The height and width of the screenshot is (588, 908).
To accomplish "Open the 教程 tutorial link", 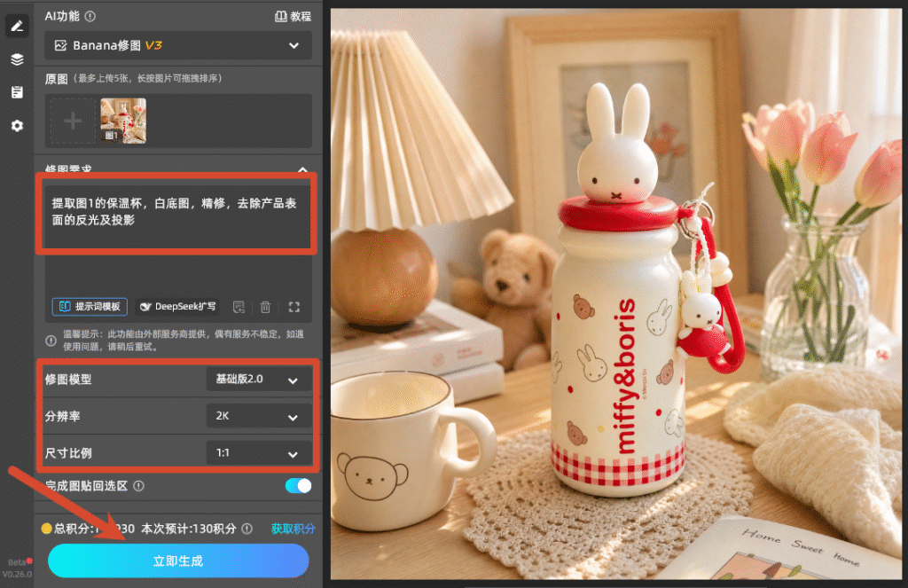I will pos(293,16).
